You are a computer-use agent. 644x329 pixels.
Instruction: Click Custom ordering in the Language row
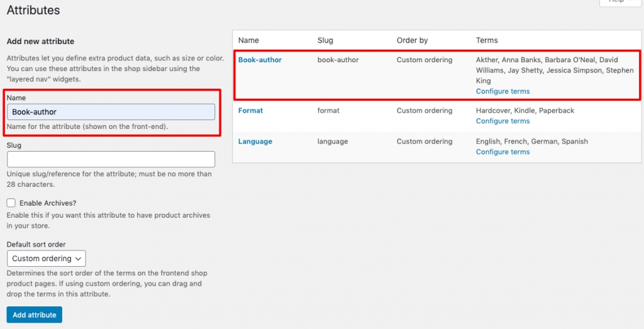point(424,142)
